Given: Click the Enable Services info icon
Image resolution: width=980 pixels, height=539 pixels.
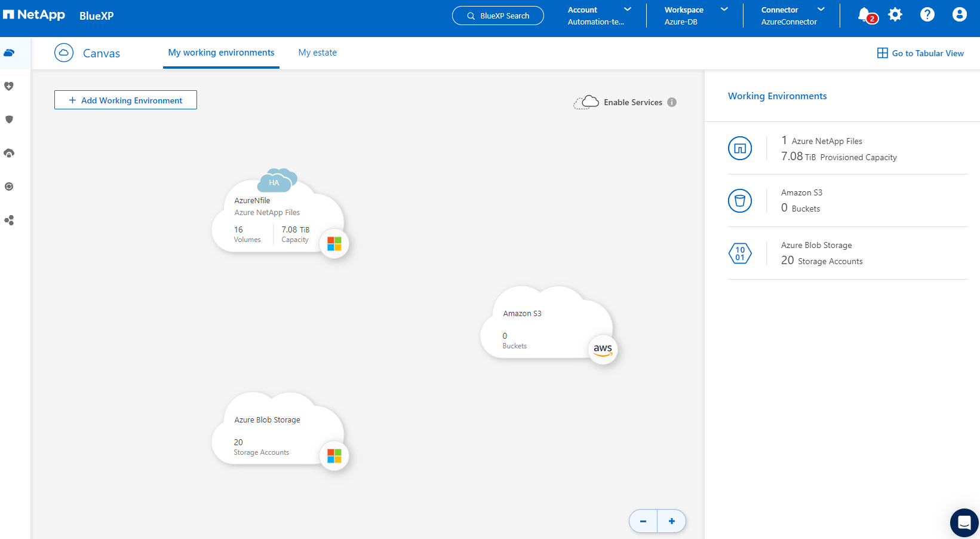Looking at the screenshot, I should [x=672, y=102].
